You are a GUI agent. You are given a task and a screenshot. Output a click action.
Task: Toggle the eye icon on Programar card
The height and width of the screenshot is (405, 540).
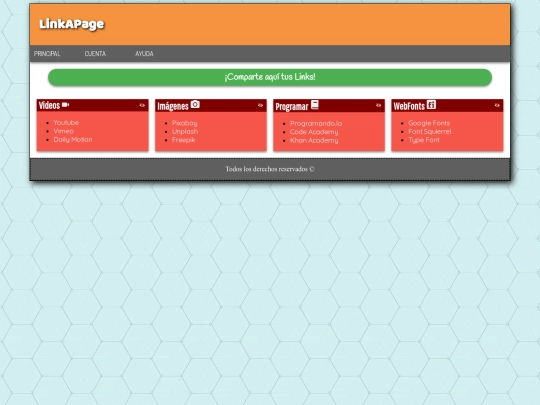point(378,105)
